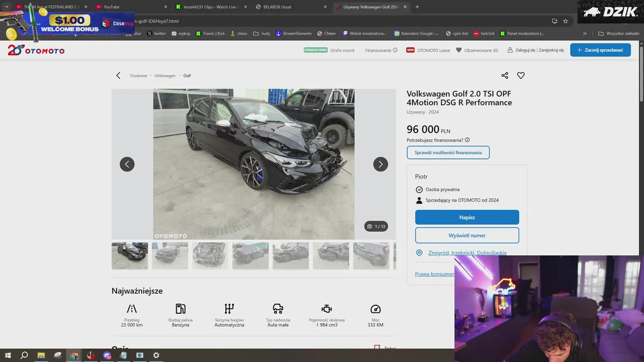
Task: Click the 1 / 13 photo counter
Action: [x=376, y=226]
